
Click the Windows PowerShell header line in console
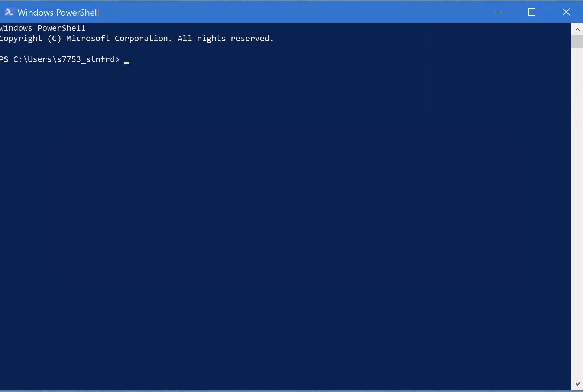pyautogui.click(x=42, y=27)
